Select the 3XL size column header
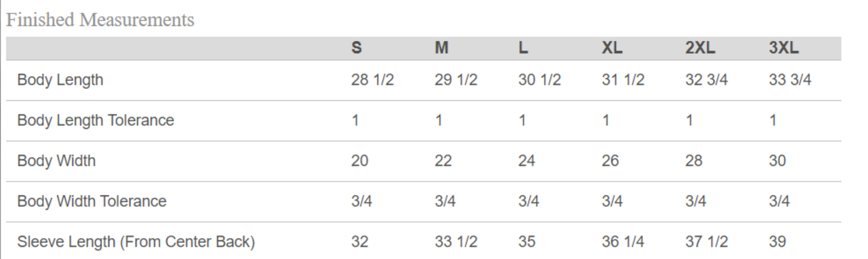Screen dimensions: 868x259 click(784, 47)
